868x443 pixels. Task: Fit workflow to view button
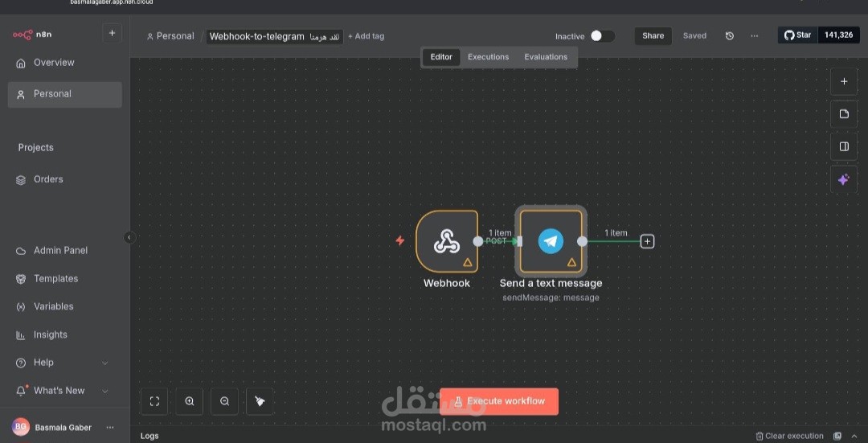154,401
